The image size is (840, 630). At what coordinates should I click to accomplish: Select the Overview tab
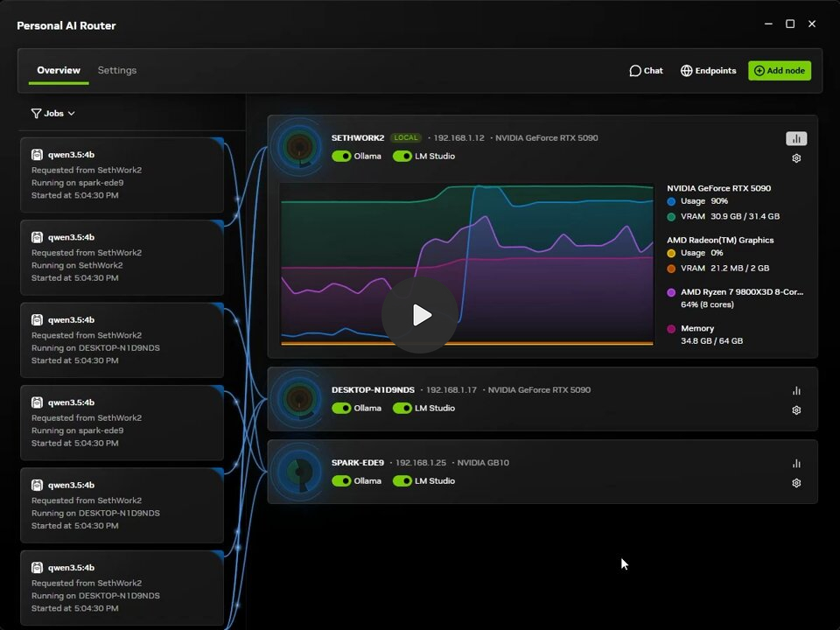tap(59, 70)
